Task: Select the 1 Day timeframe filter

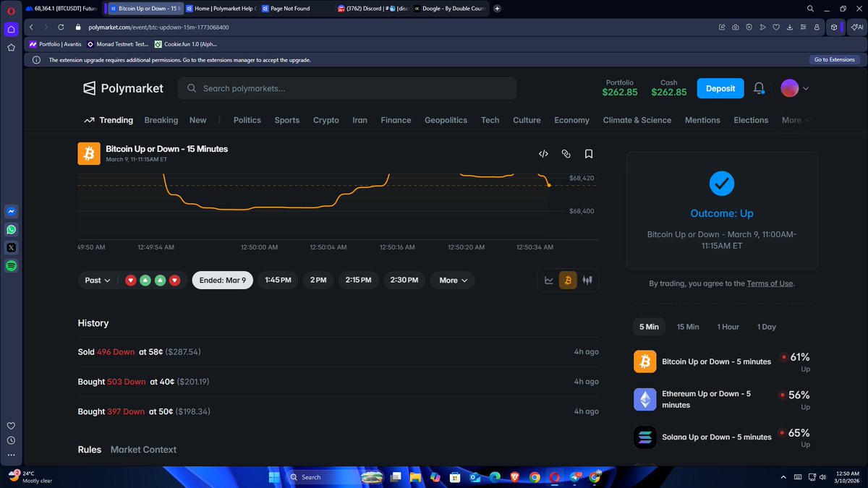Action: tap(766, 327)
